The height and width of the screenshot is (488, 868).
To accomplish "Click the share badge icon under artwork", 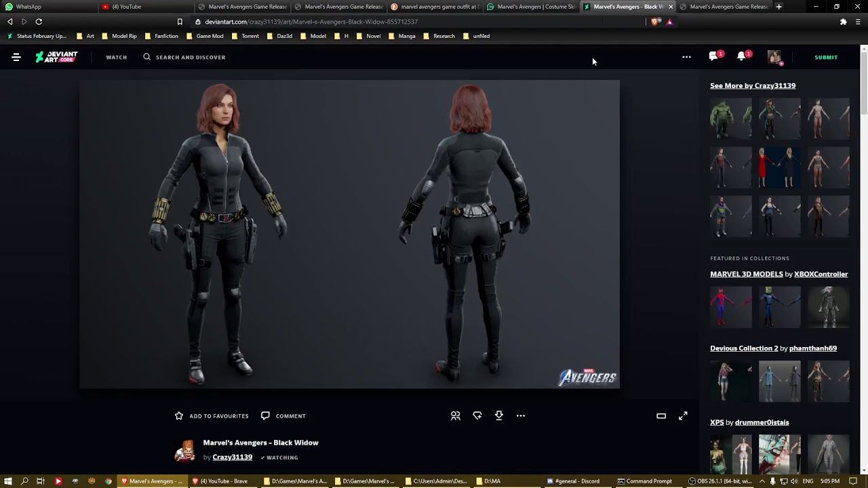I will pos(477,415).
